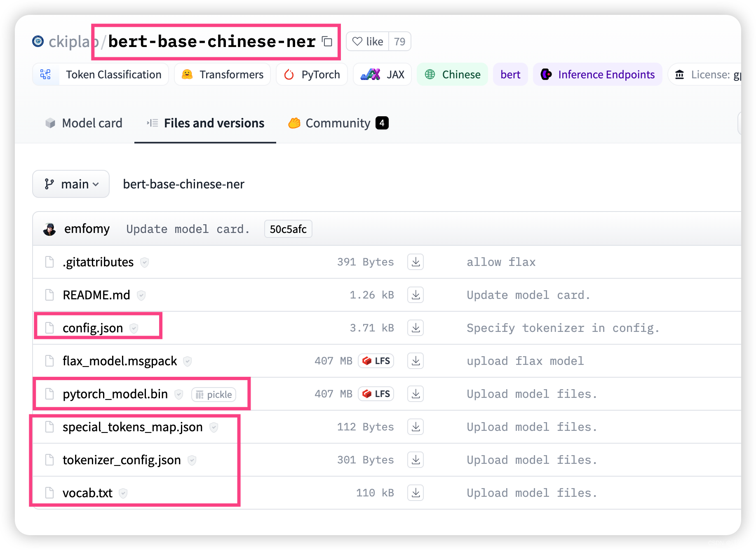The width and height of the screenshot is (756, 550).
Task: Open 'upload flax model' commit message
Action: click(525, 361)
